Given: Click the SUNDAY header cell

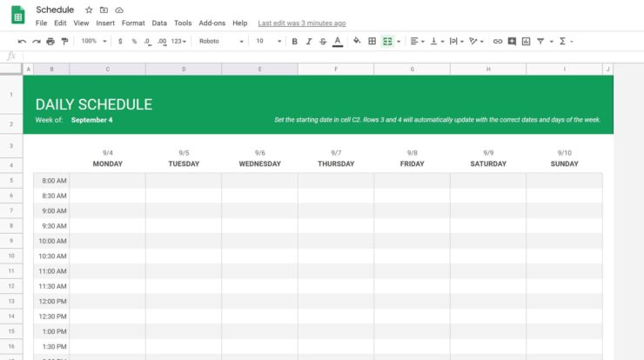Looking at the screenshot, I should coord(564,163).
